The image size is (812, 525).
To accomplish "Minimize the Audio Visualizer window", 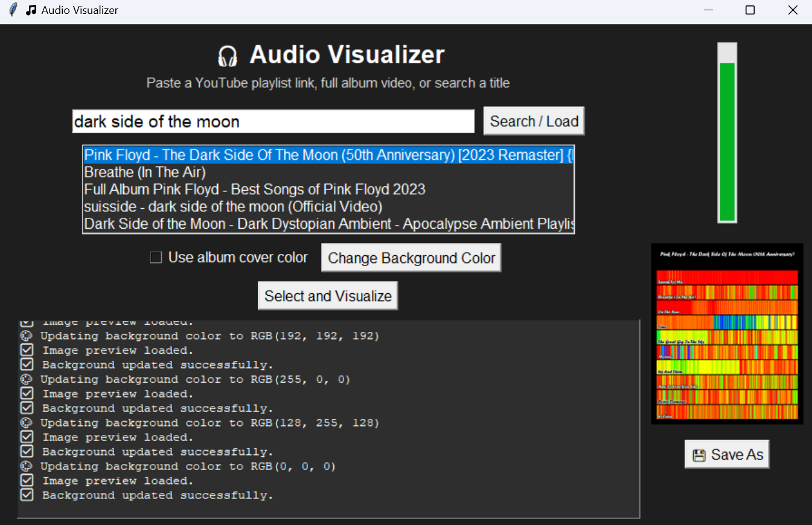I will coord(708,10).
